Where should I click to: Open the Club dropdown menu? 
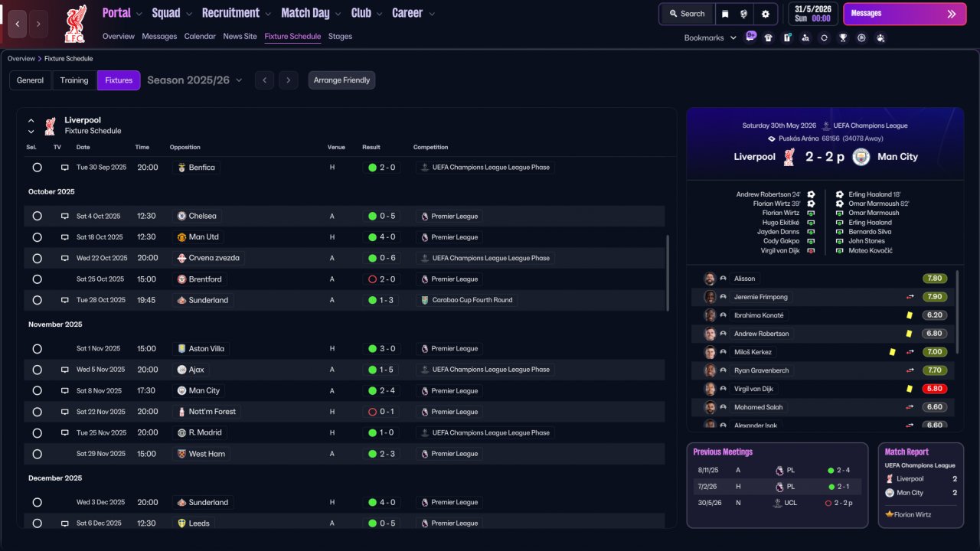pyautogui.click(x=366, y=13)
